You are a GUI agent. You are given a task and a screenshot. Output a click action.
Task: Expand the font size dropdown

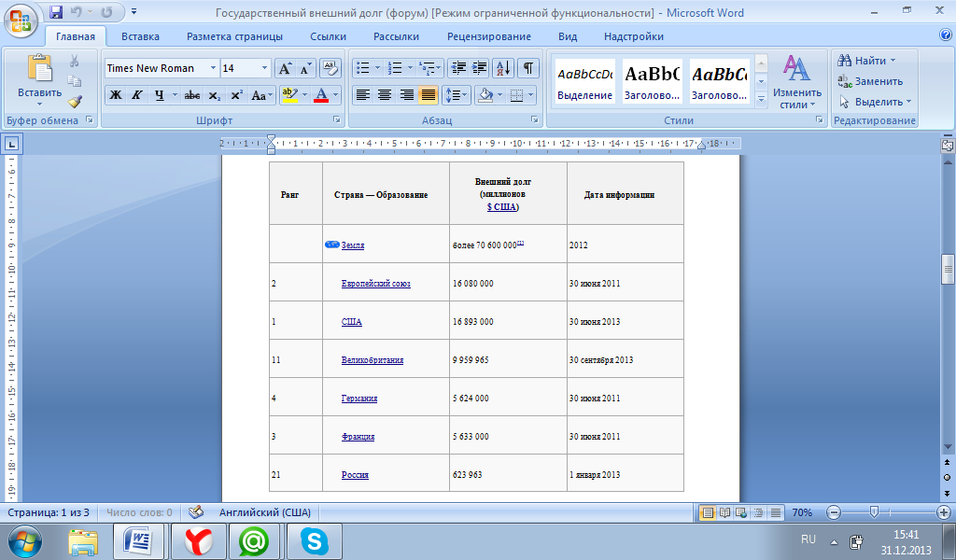265,68
